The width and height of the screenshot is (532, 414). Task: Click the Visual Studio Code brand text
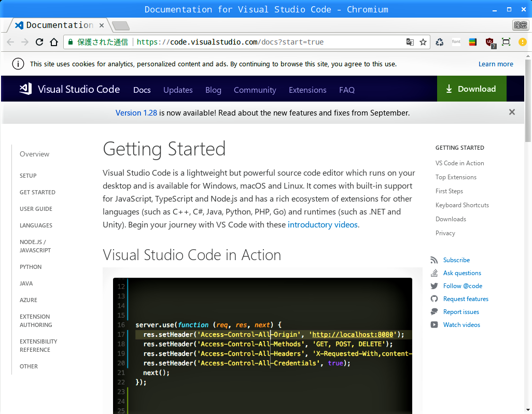pos(79,89)
